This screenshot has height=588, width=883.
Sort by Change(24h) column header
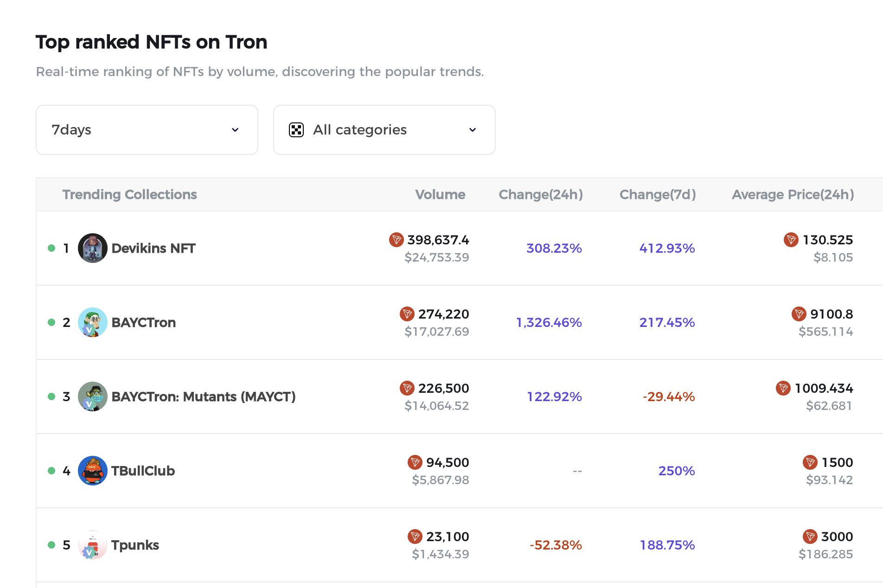click(540, 194)
